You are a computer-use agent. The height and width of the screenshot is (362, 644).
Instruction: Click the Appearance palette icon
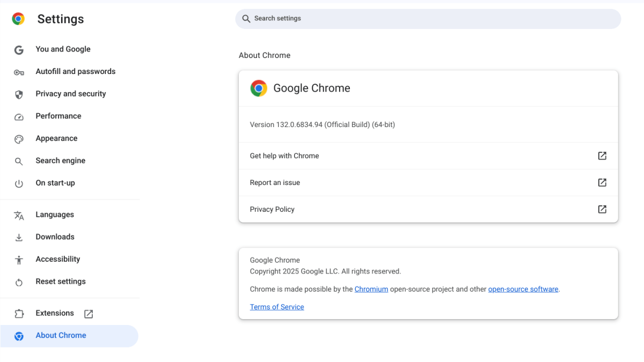pos(19,138)
